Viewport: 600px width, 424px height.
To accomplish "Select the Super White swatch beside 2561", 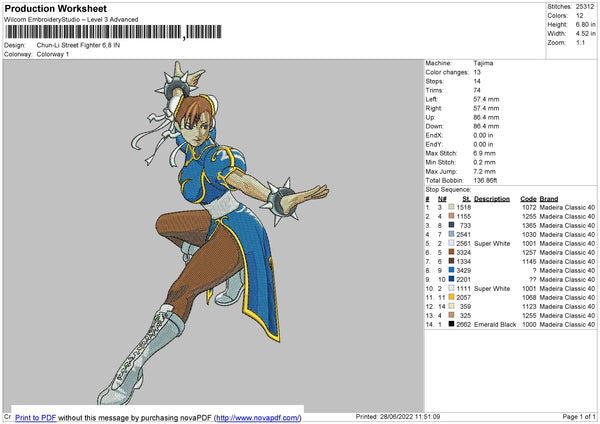I will (451, 243).
